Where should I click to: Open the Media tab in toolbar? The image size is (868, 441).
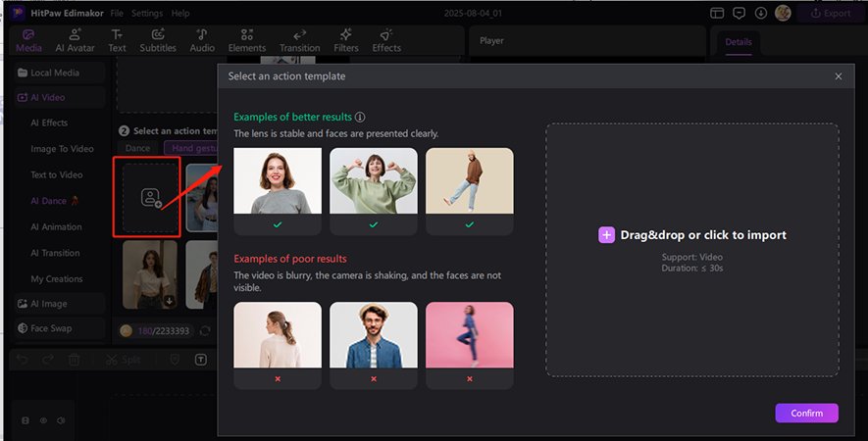tap(28, 41)
